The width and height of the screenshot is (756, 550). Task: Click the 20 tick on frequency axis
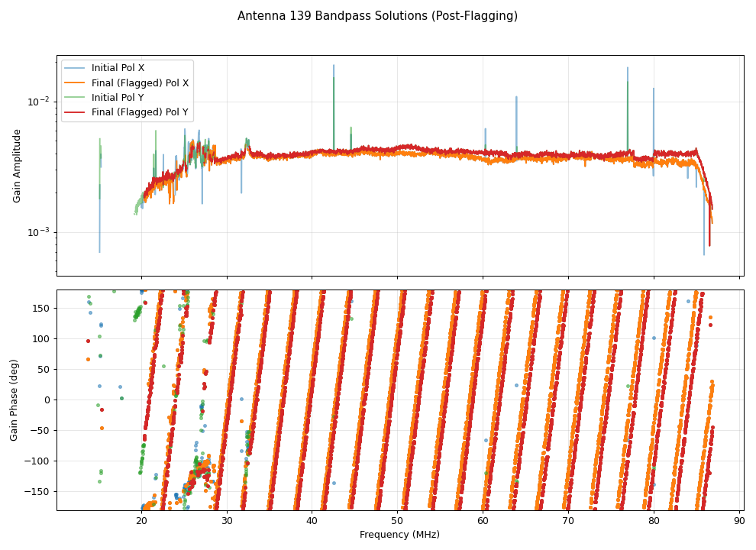141,521
